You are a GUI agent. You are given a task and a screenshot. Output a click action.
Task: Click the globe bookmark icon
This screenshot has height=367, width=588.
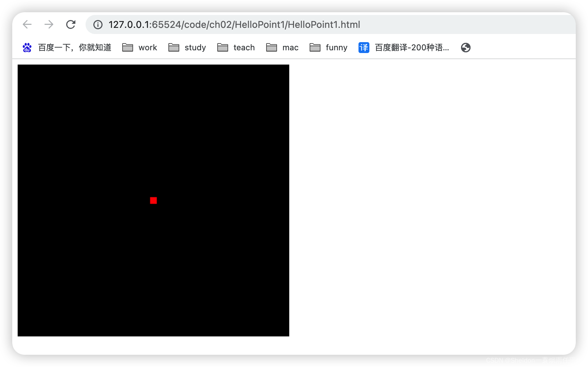(x=466, y=48)
